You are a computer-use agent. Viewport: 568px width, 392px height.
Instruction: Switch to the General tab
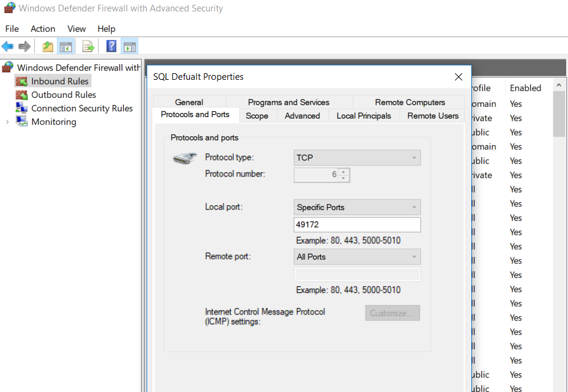(x=189, y=102)
